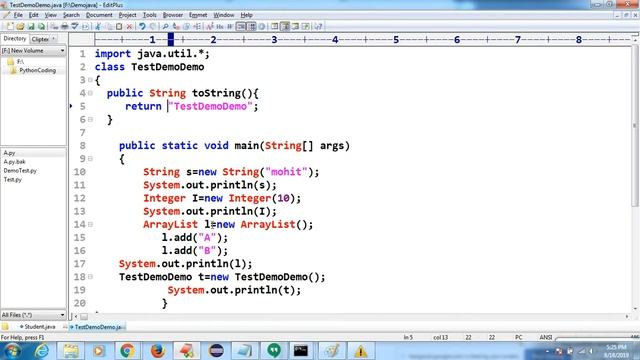Open the F: New Volume drive dropdown
Viewport: 640px width, 360px height.
pyautogui.click(x=62, y=51)
